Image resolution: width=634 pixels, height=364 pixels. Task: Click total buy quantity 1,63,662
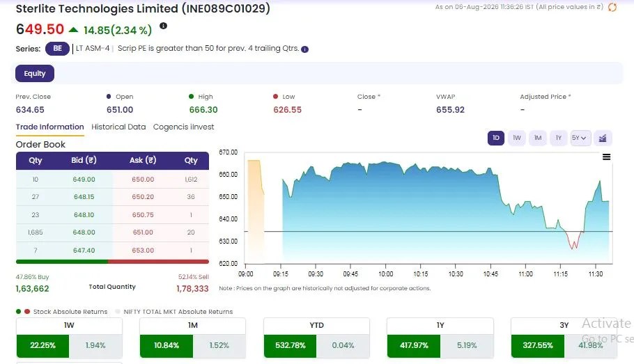coord(32,289)
